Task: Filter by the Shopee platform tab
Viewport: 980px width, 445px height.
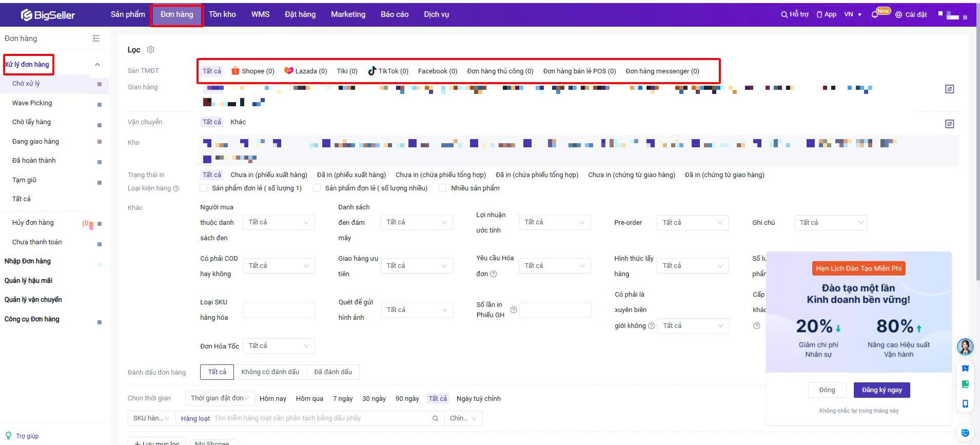Action: tap(252, 71)
